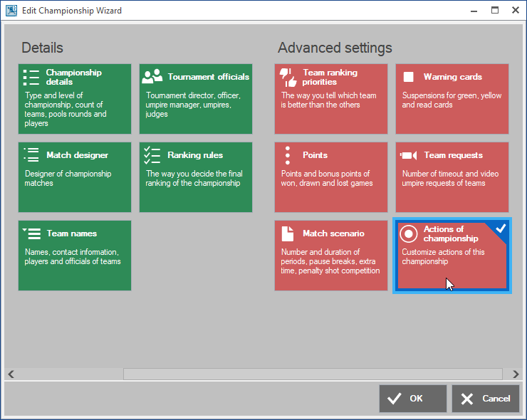Open the Team requests tile
Viewport: 527px width, 420px height.
tap(452, 177)
